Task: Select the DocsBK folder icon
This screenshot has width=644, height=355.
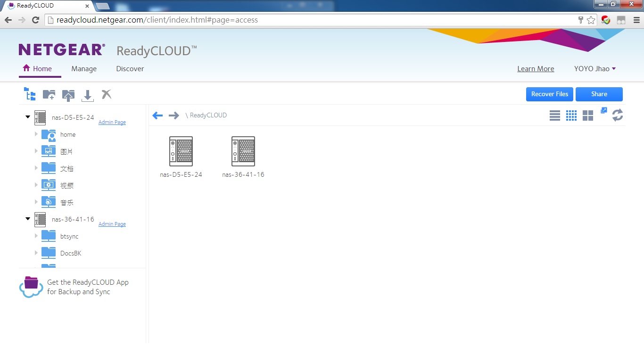Action: (49, 253)
